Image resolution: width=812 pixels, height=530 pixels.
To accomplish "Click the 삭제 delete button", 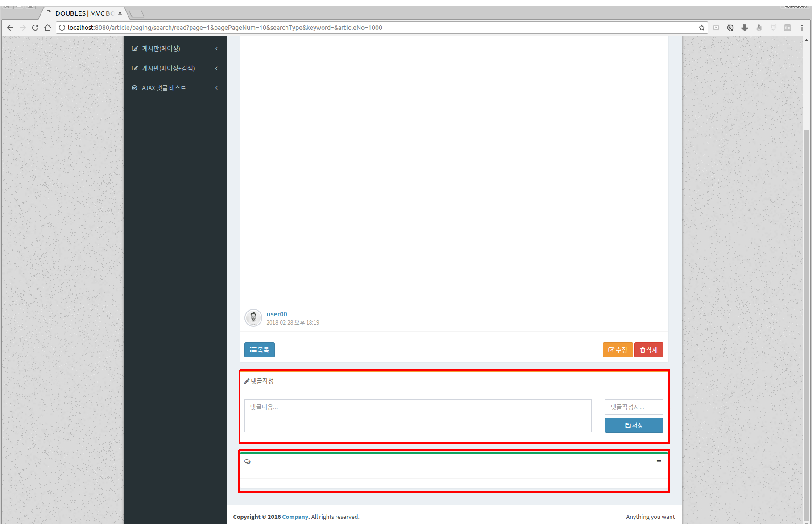I will [649, 350].
